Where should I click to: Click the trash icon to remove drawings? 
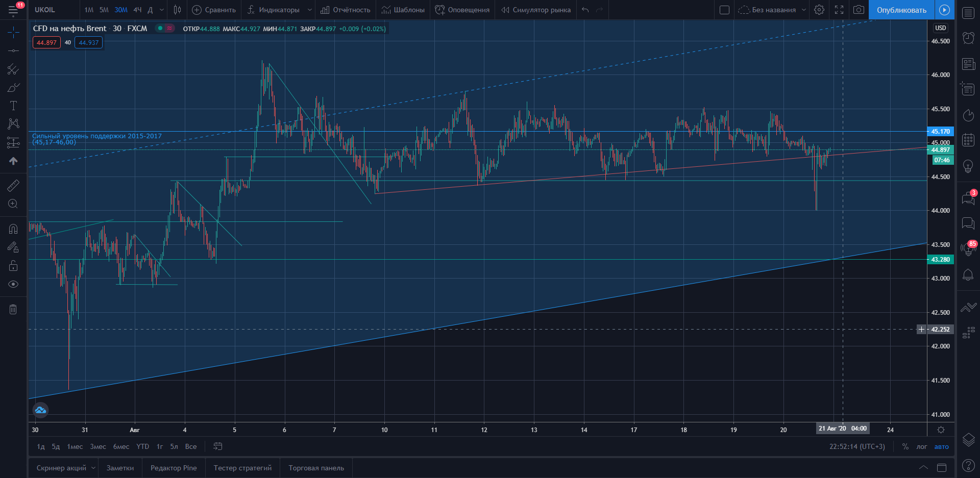(13, 309)
